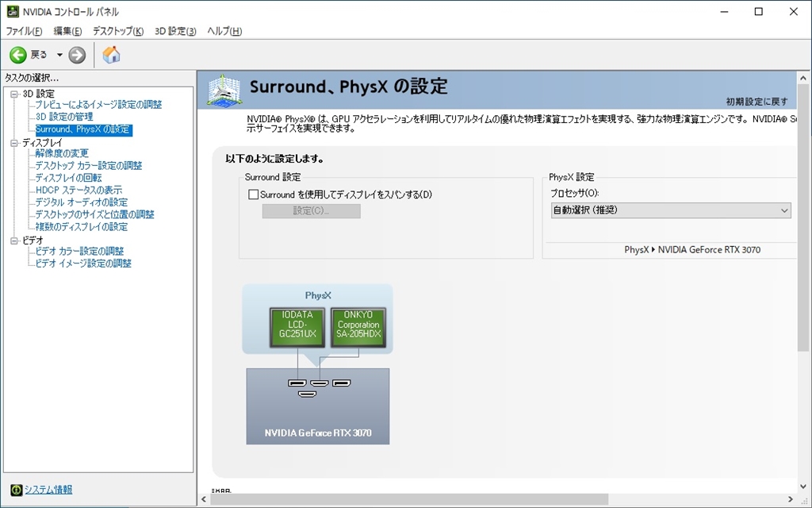Open the 編集(E) menu
The width and height of the screenshot is (812, 508).
pos(68,31)
